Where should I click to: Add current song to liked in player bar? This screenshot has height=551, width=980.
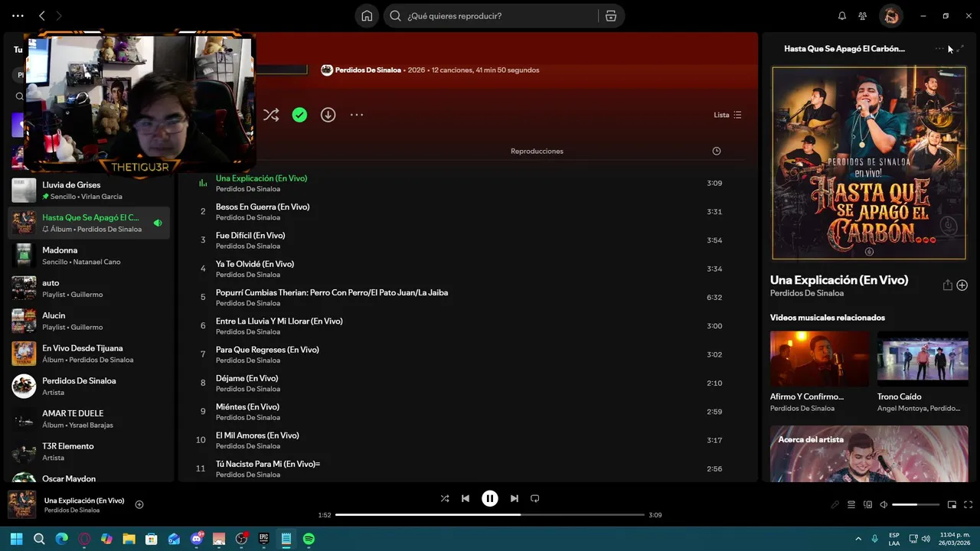tap(139, 504)
